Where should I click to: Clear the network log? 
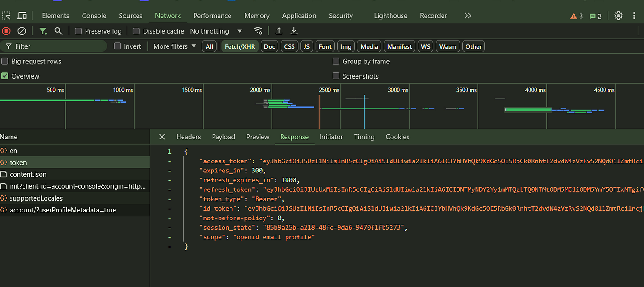(22, 31)
